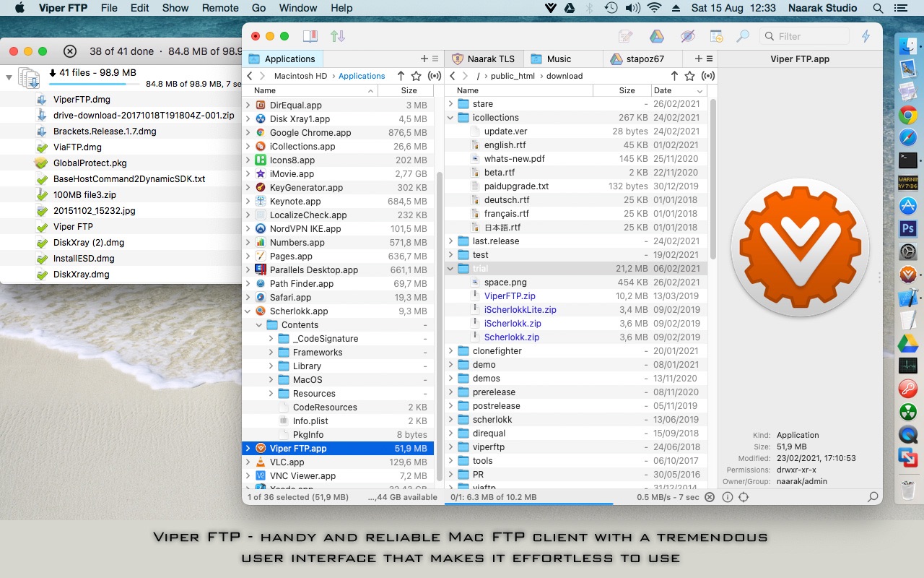Viewport: 924px width, 578px height.
Task: Toggle hidden files visibility with the eye icon
Action: [687, 35]
